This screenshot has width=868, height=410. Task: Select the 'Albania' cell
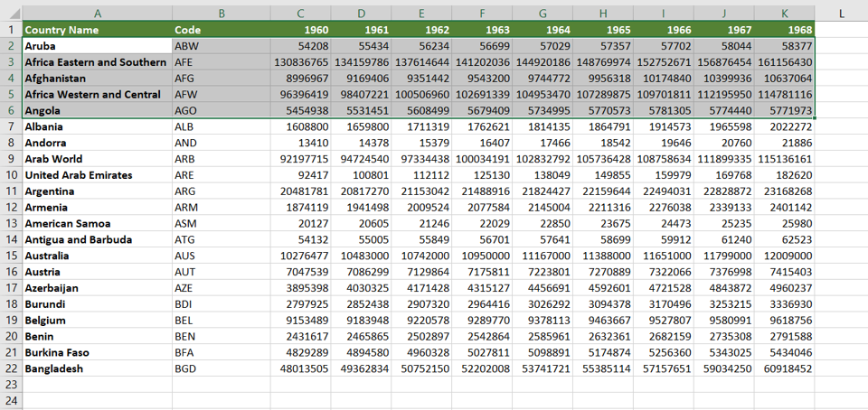(x=98, y=126)
